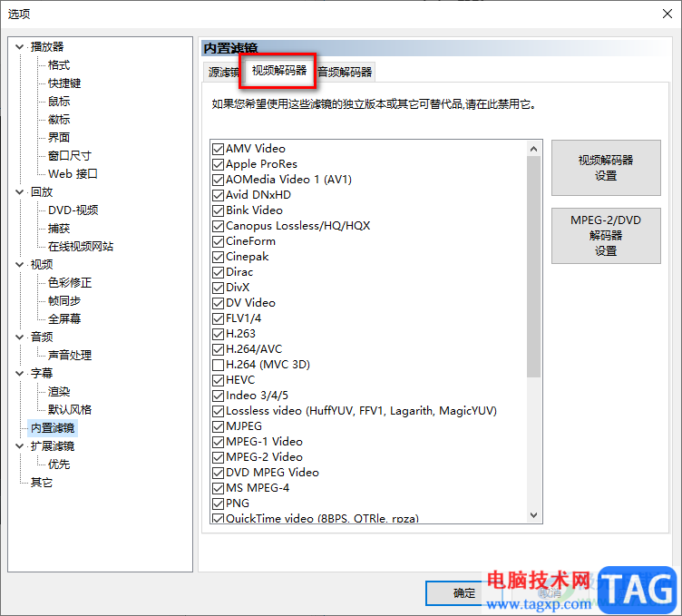
Task: Collapse the 音频 tree node
Action: (20, 337)
